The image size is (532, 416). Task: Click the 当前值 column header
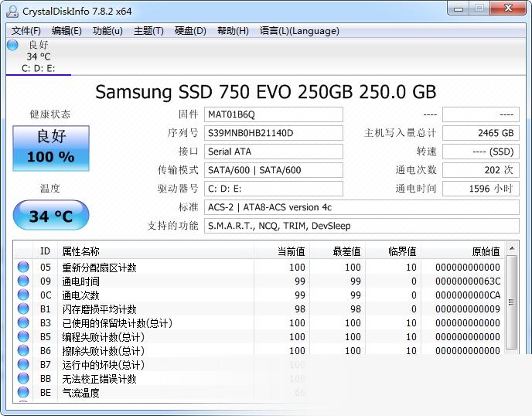pos(281,251)
